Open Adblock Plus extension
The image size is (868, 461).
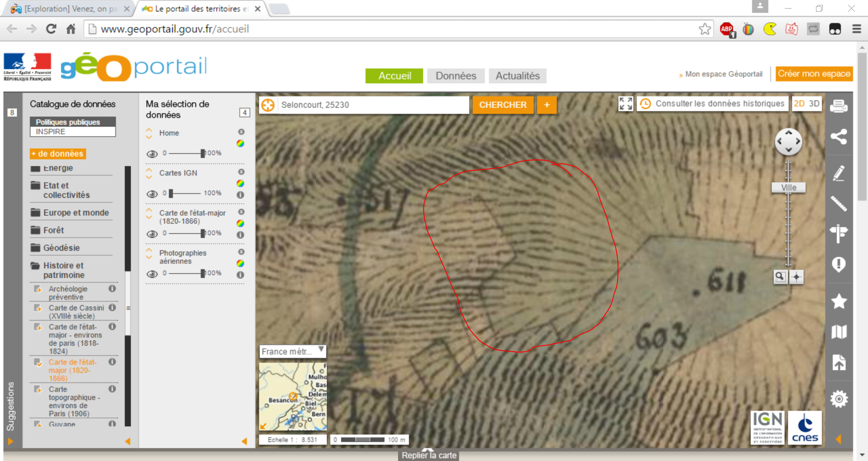(x=727, y=29)
